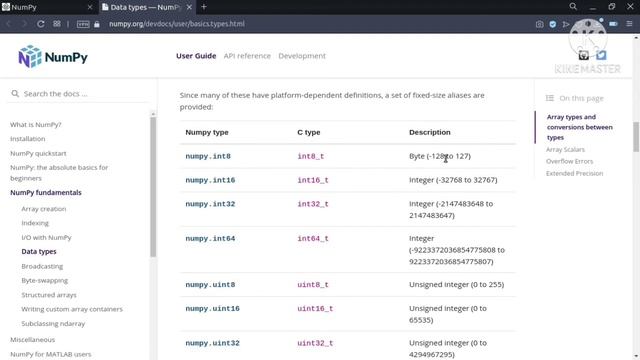Go back using the browser back arrow
This screenshot has height=360, width=640.
[9, 24]
